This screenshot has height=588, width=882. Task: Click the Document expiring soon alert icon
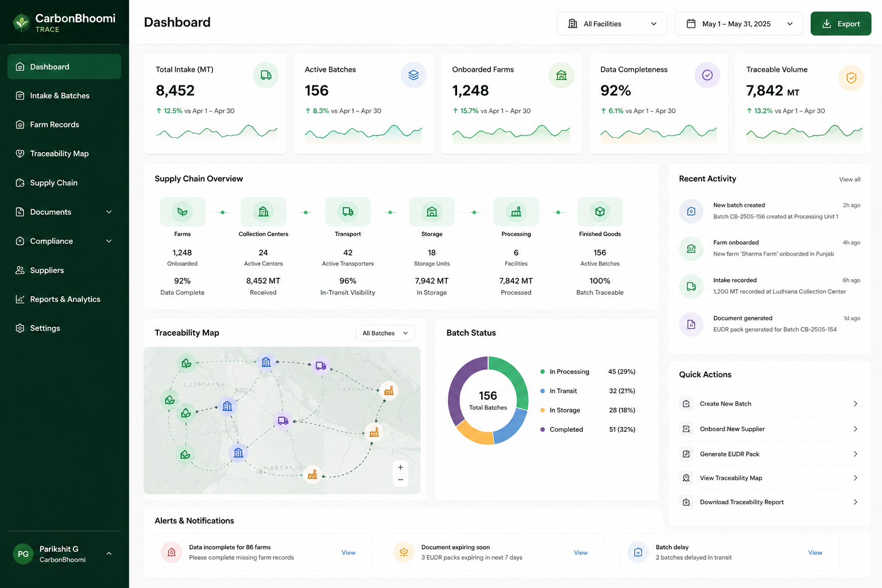tap(404, 552)
